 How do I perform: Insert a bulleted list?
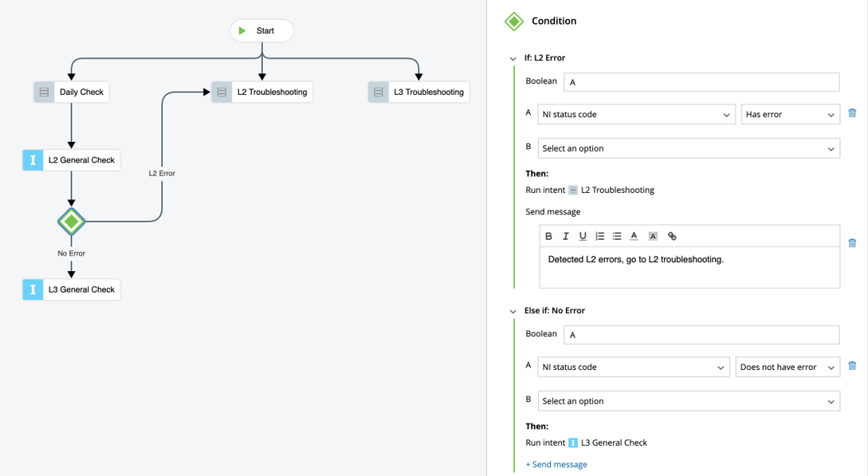pyautogui.click(x=617, y=236)
